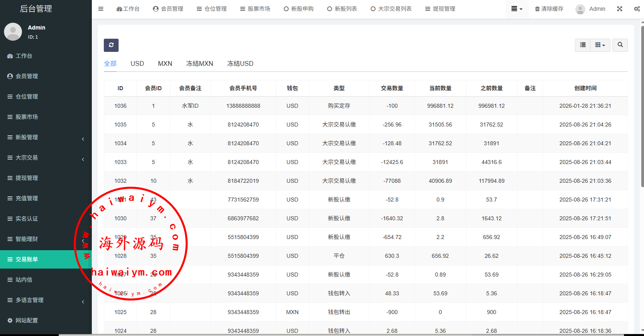
Task: Open 网站配置 in the sidebar
Action: (27, 320)
